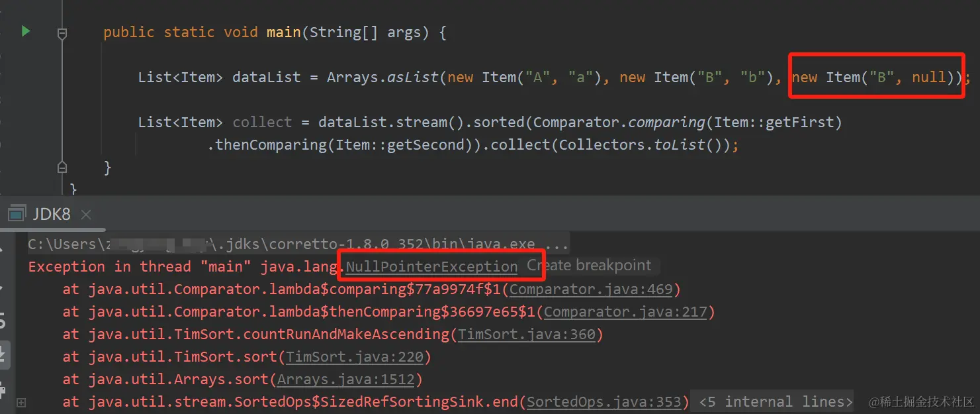
Task: Click the Create breakpoint hint
Action: click(589, 266)
